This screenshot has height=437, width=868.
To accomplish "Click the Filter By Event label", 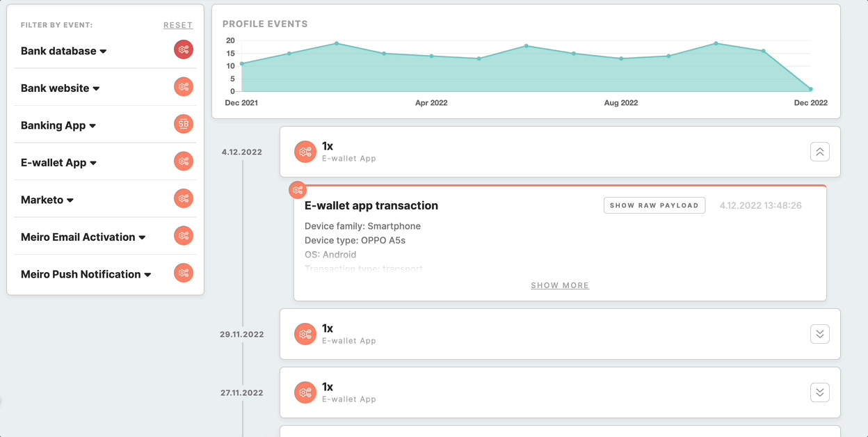I will tap(57, 25).
